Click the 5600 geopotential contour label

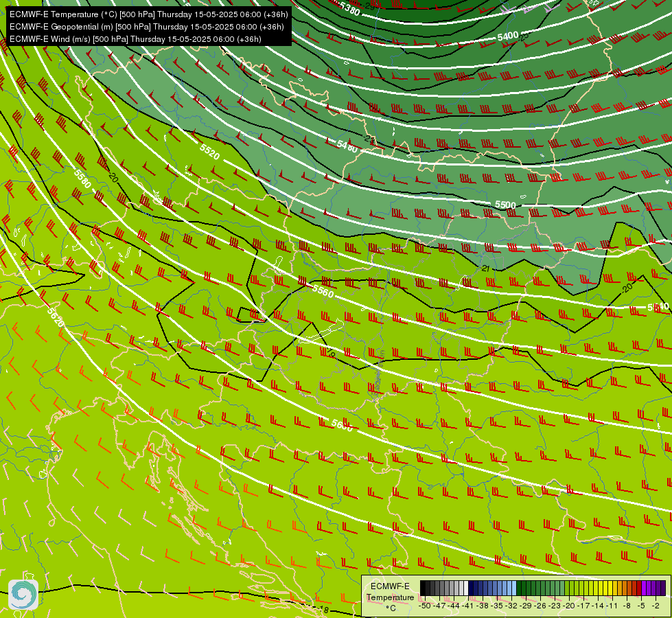click(x=342, y=425)
